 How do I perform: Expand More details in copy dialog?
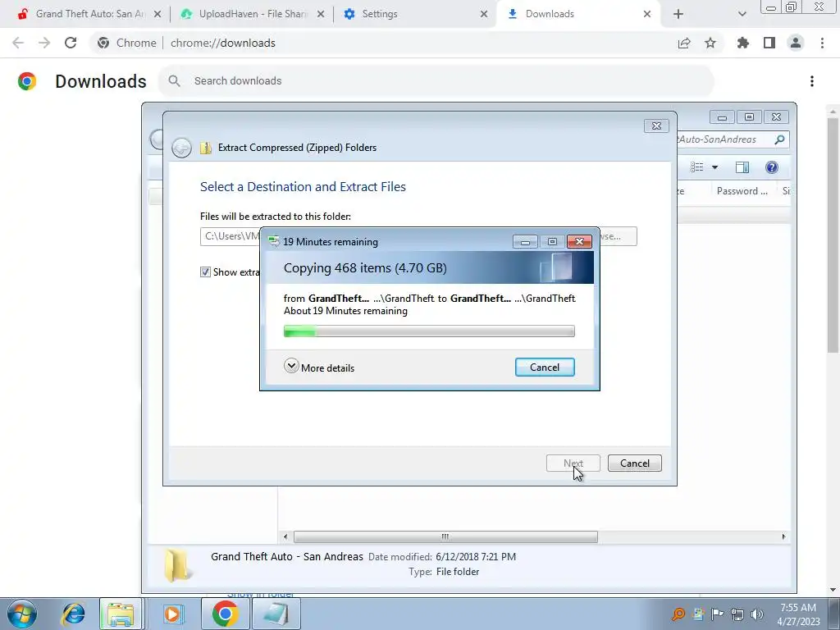[319, 367]
